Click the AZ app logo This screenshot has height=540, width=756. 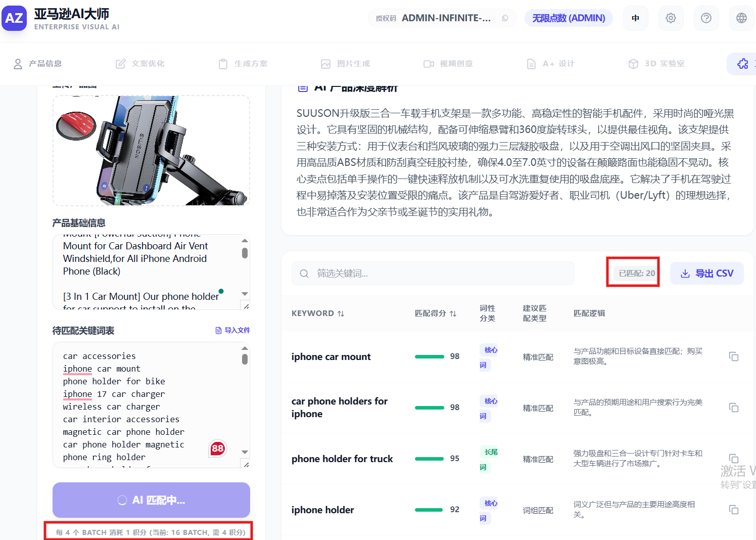click(14, 19)
